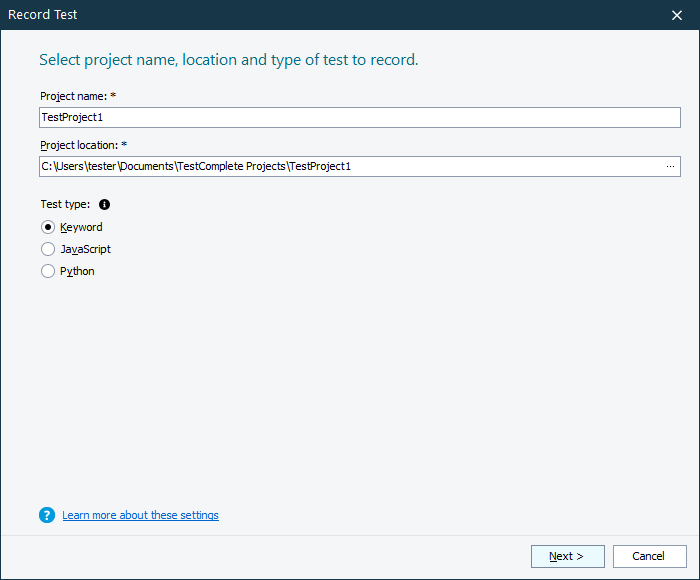Click the Project name: label
The width and height of the screenshot is (700, 580).
79,96
